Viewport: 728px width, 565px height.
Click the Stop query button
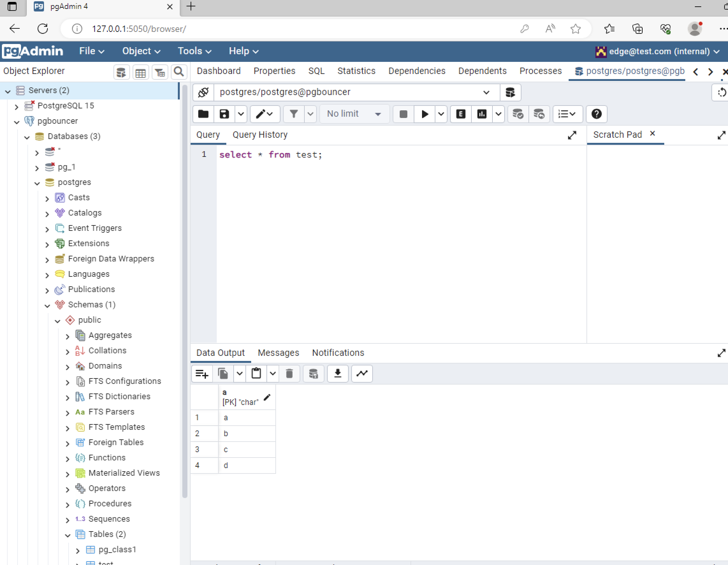click(403, 114)
